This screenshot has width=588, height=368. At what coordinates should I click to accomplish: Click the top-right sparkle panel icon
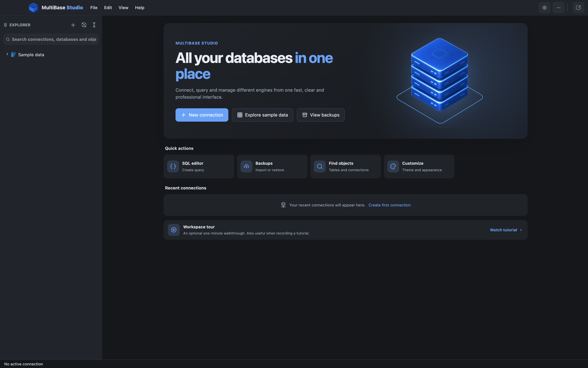point(578,8)
